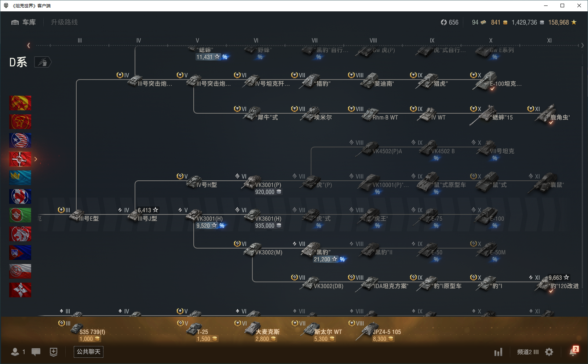Open the 车库 garage tab
This screenshot has width=588, height=364.
[x=23, y=22]
